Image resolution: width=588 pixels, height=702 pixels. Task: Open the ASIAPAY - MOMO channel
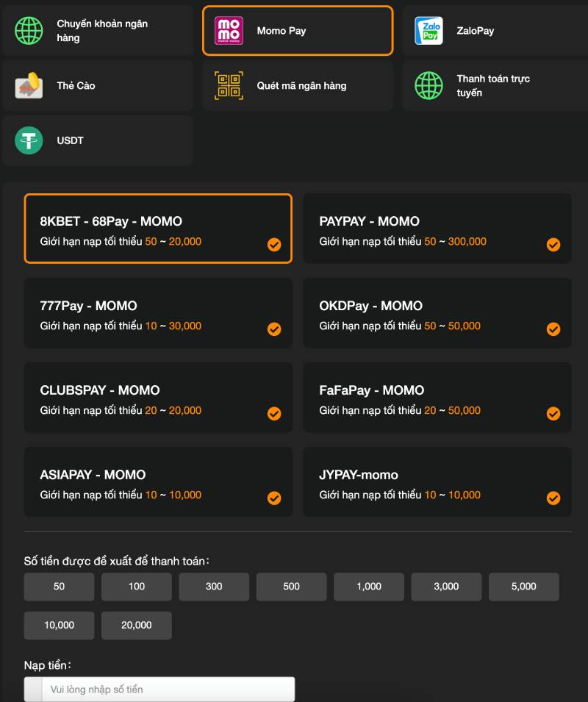pyautogui.click(x=158, y=482)
